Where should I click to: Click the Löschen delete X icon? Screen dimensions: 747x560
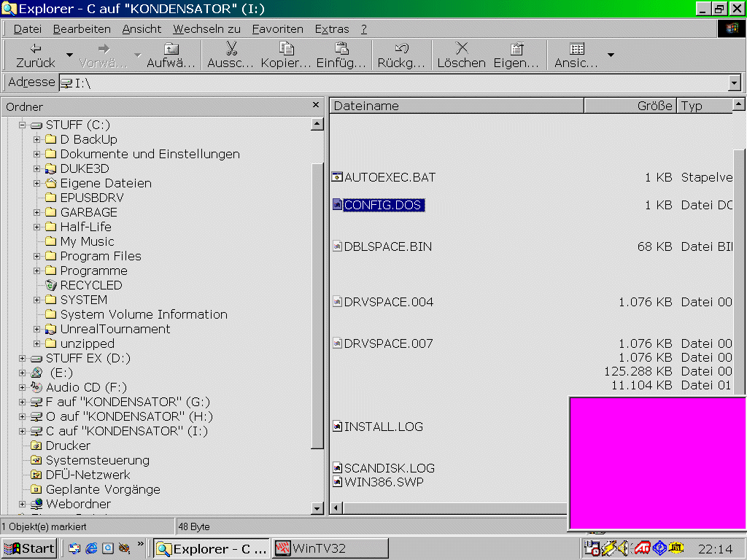(x=461, y=49)
